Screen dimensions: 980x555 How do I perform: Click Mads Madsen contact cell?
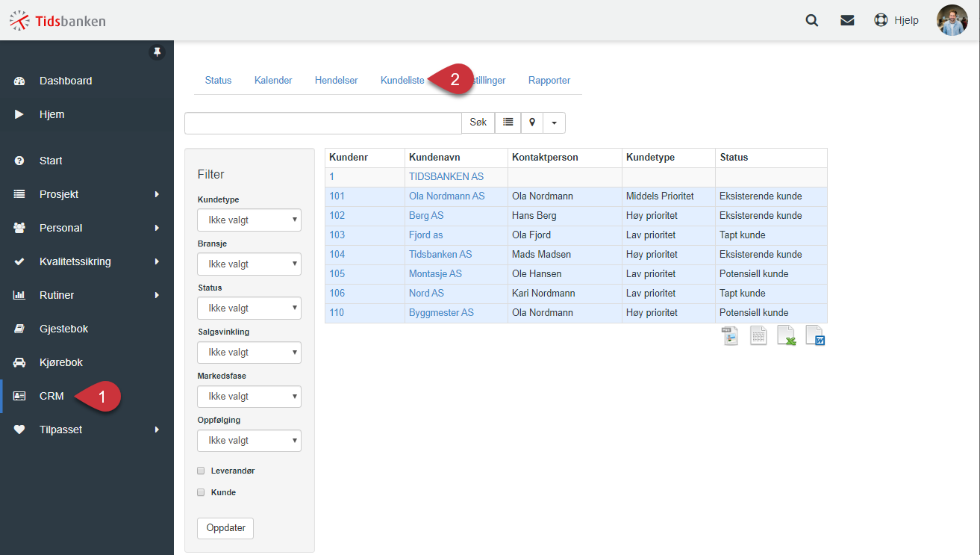point(565,255)
